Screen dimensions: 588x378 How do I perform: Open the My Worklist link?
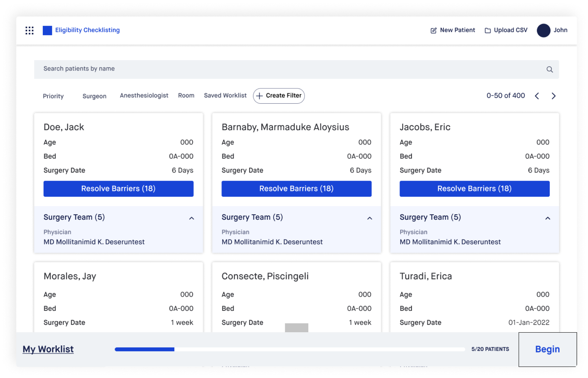pyautogui.click(x=48, y=349)
